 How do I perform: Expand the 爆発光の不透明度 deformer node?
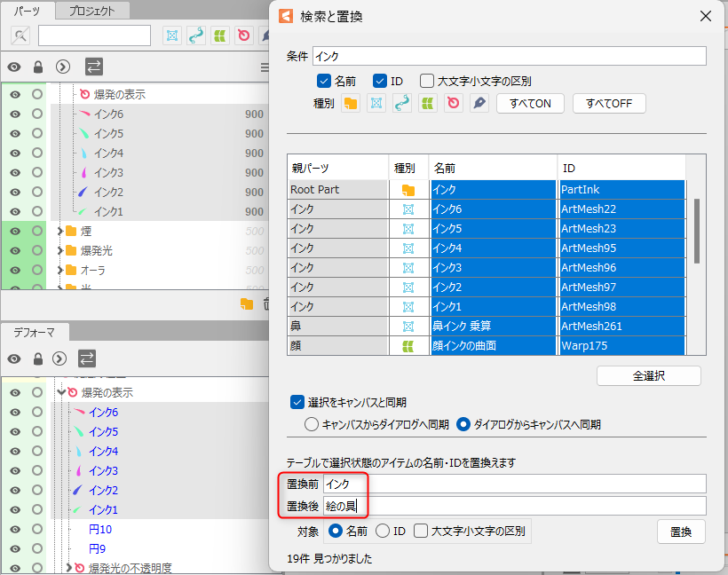pos(68,568)
